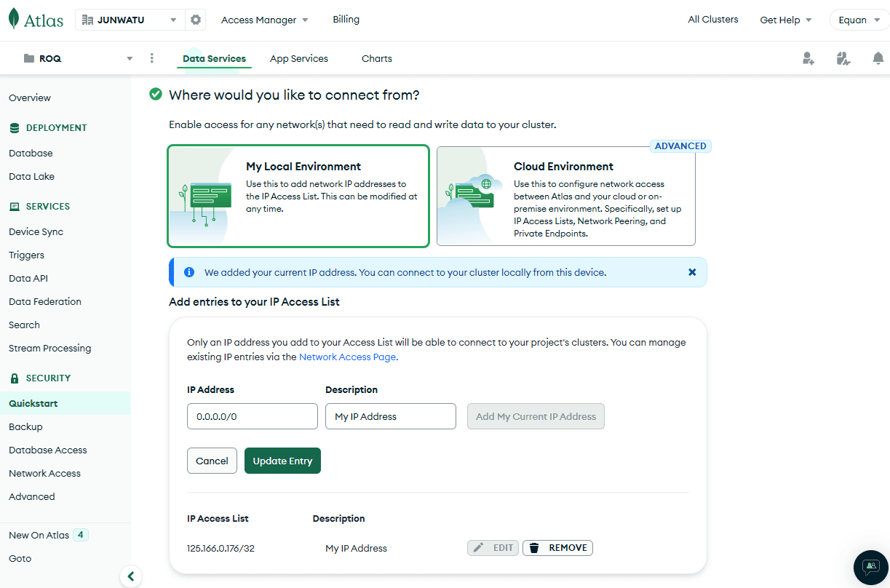Open Search in the sidebar
This screenshot has width=890, height=588.
(24, 325)
